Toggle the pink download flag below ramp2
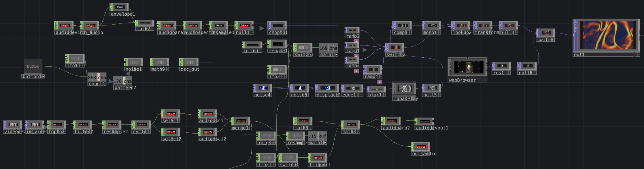The height and width of the screenshot is (169, 644). [356, 41]
